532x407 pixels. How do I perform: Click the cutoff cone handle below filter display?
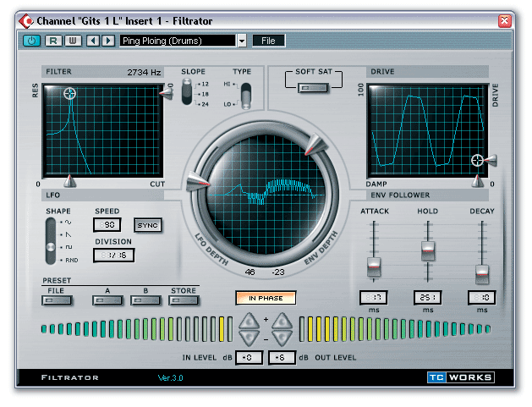tap(69, 181)
